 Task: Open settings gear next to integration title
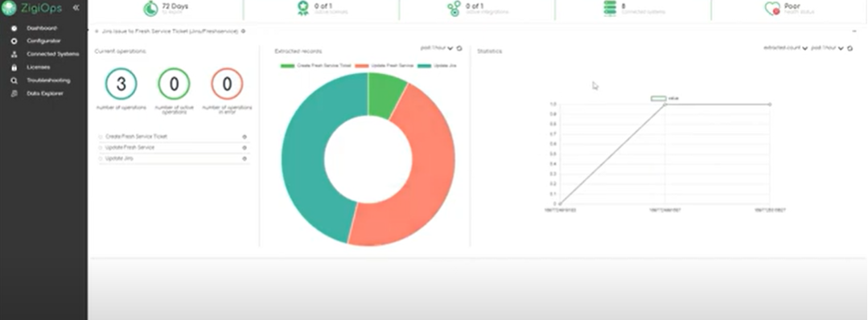point(244,31)
